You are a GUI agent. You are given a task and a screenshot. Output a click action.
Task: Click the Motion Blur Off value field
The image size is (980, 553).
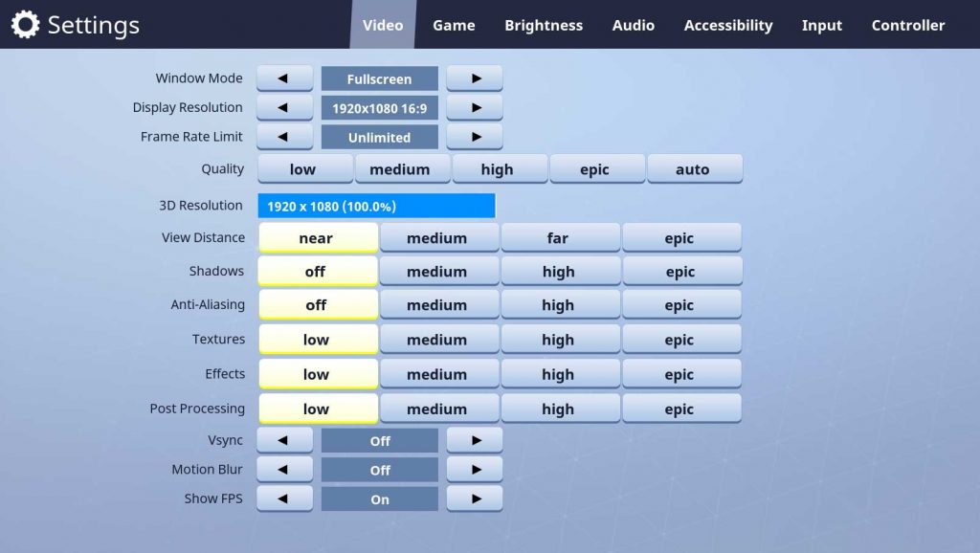click(x=379, y=470)
